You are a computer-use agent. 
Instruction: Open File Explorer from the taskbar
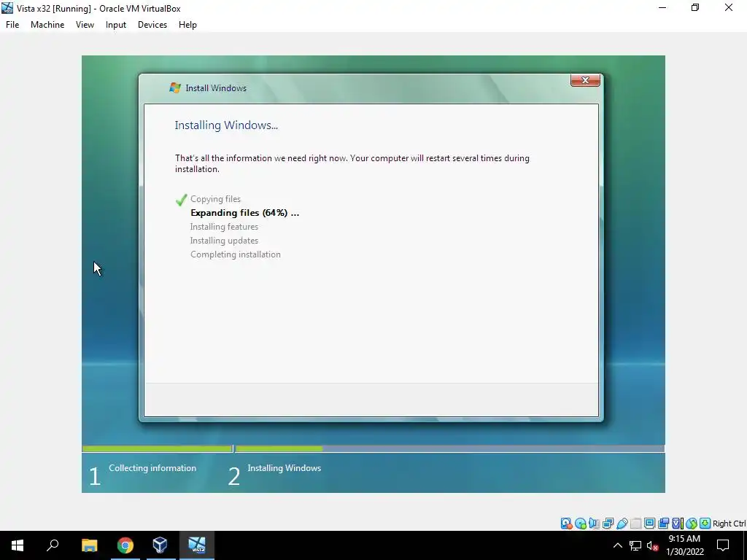coord(89,545)
